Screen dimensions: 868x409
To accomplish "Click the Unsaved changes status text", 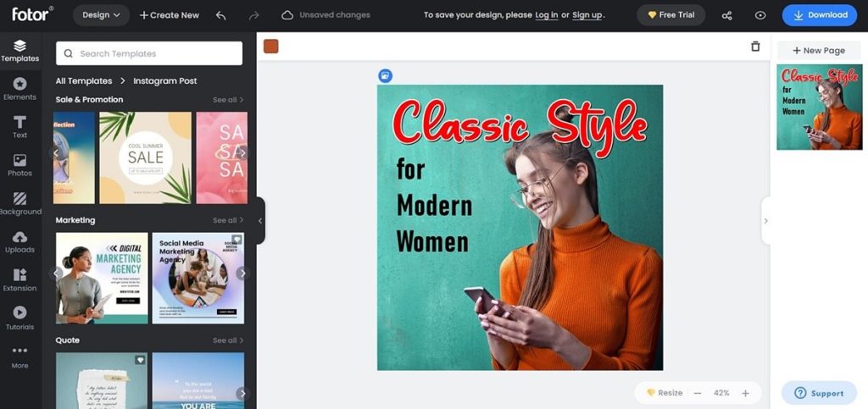I will (x=335, y=15).
